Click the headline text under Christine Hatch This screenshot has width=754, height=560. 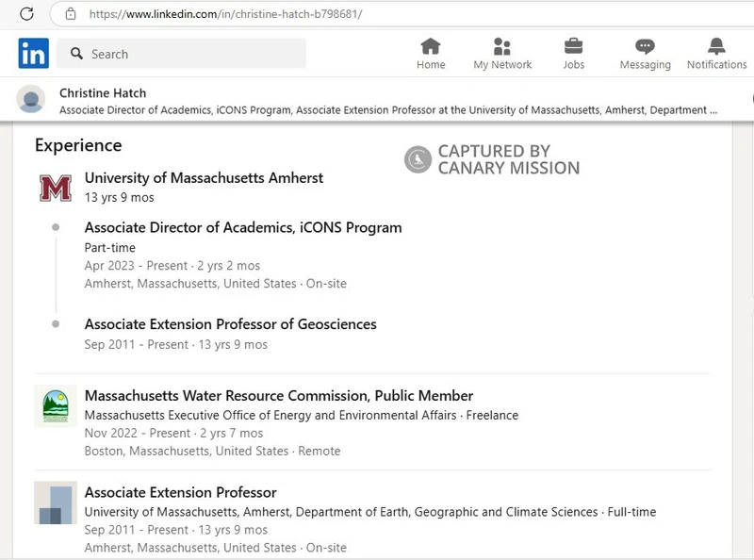388,110
